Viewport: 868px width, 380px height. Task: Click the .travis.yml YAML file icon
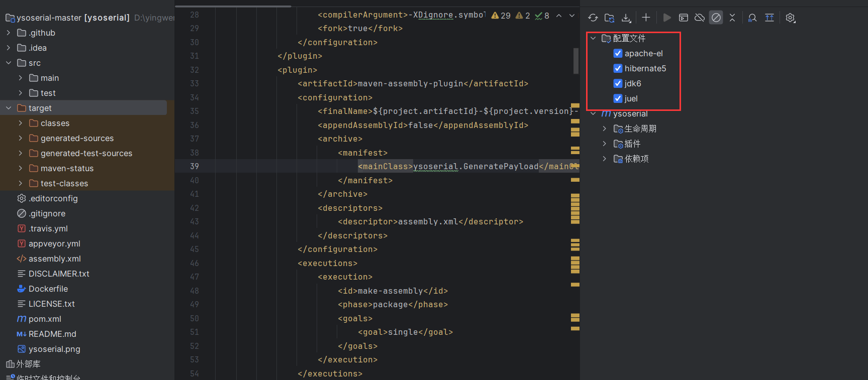(22, 228)
